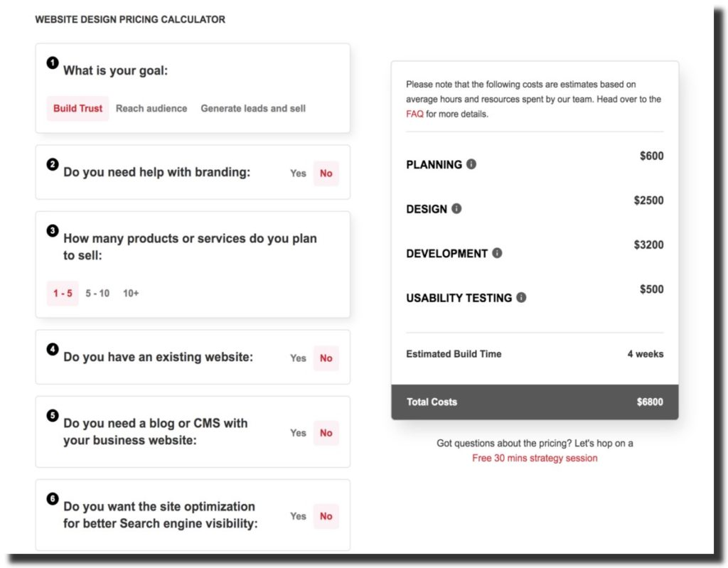
Task: Click the $500 usability testing cost
Action: point(651,289)
